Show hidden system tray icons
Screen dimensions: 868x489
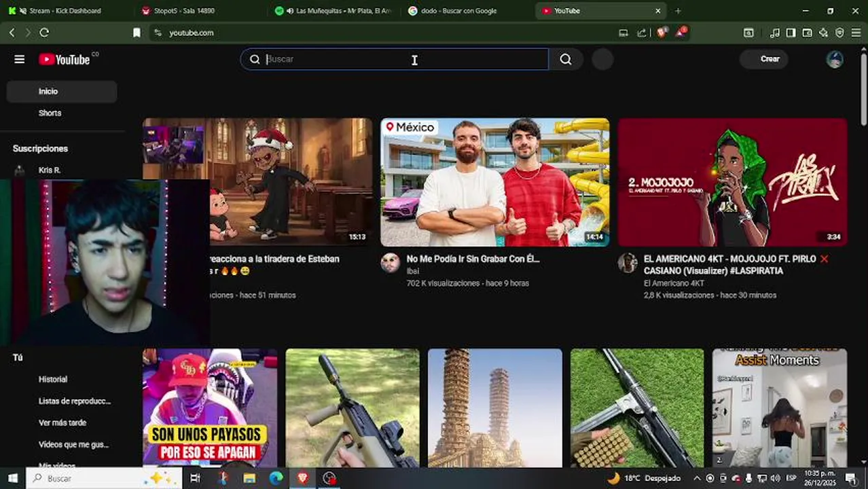pos(698,478)
